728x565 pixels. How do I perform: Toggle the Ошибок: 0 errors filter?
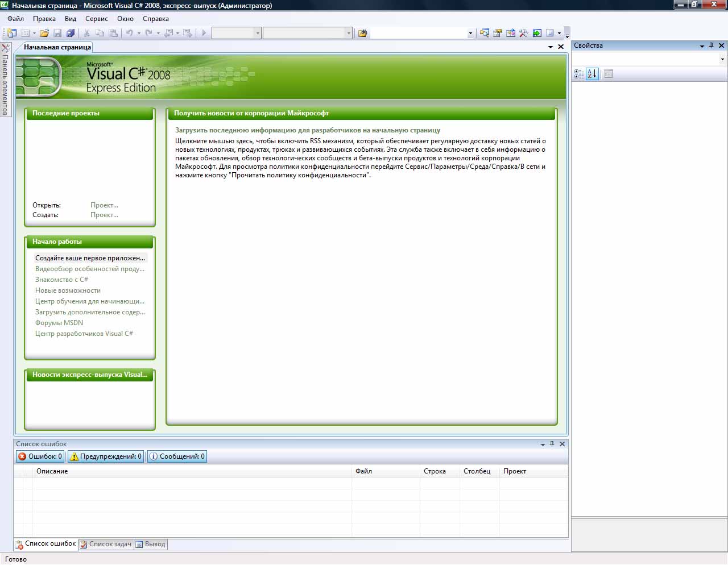pyautogui.click(x=40, y=456)
